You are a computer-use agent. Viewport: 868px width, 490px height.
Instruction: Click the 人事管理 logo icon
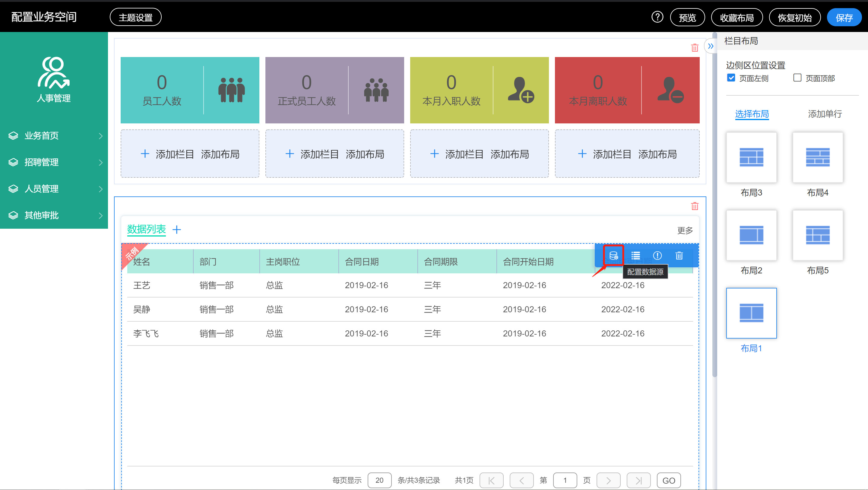(x=54, y=72)
